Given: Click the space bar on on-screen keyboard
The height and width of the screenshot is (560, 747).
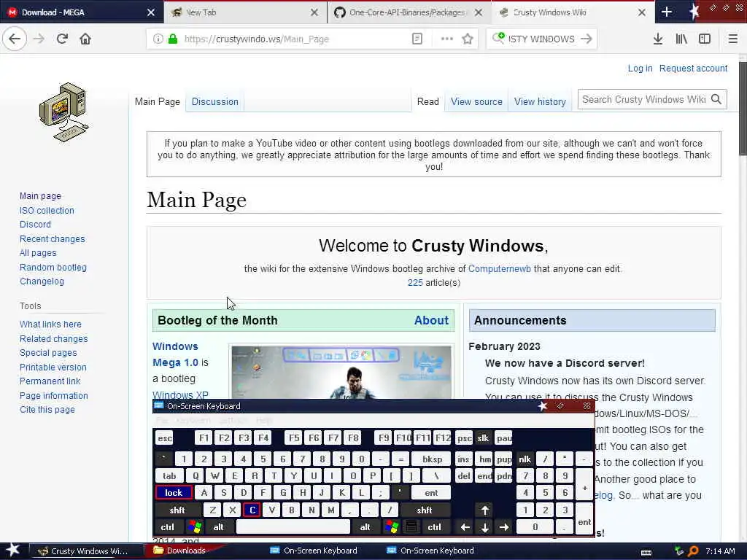Looking at the screenshot, I should 293,526.
